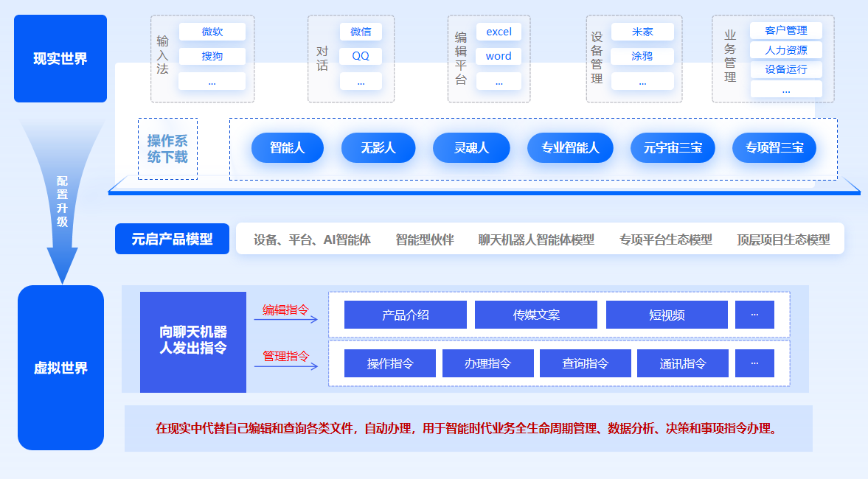Click the 短视频 box
The image size is (868, 479).
[x=667, y=315]
